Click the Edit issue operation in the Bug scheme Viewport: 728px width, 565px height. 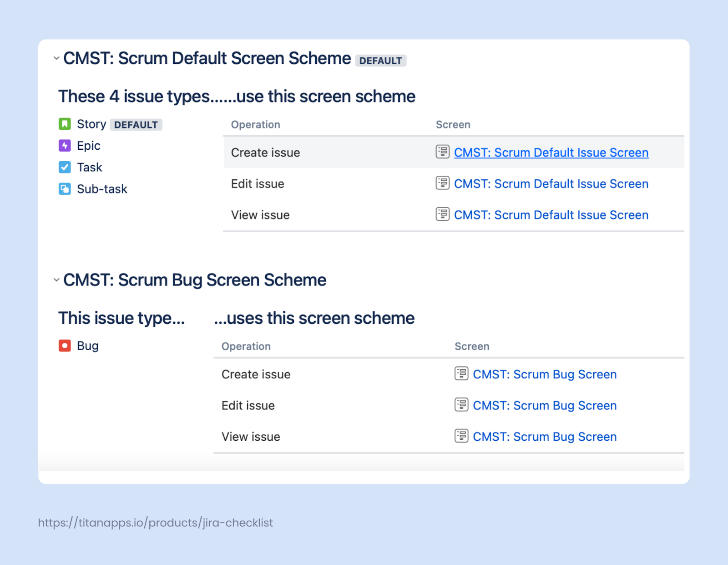[x=248, y=405]
